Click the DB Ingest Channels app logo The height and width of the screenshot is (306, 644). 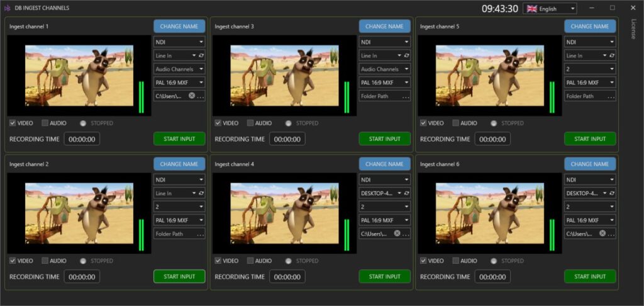7,8
